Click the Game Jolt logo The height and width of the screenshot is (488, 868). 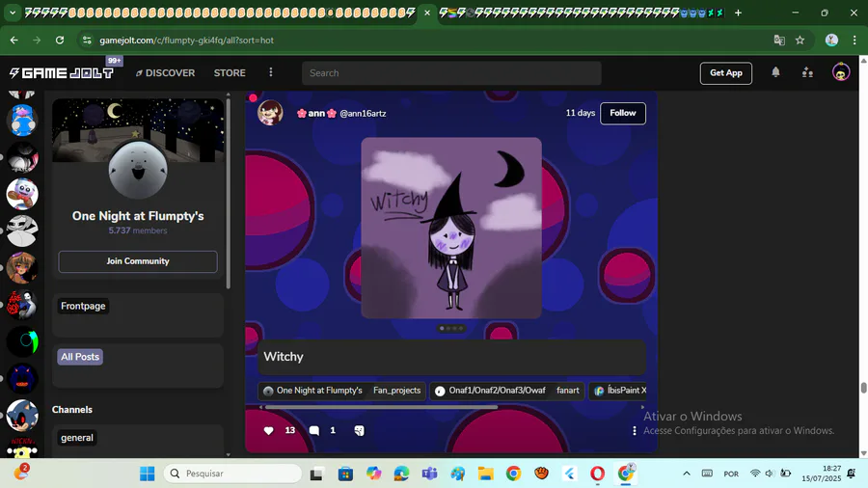coord(62,73)
